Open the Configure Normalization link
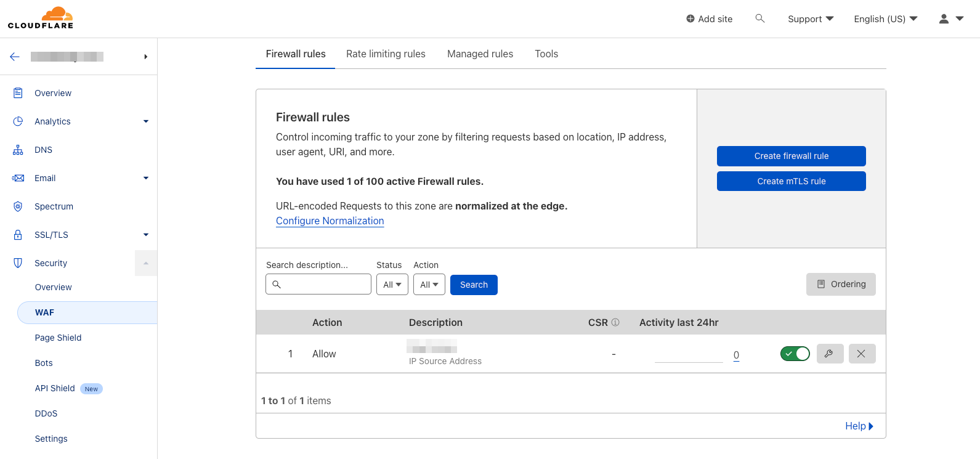Screen dimensions: 980x459 tap(330, 221)
